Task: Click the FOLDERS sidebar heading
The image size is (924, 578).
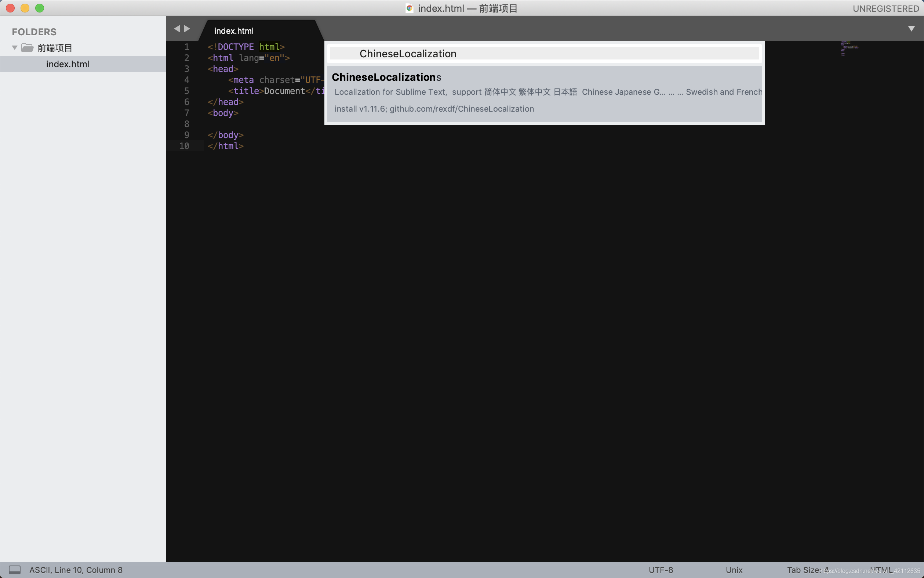Action: point(34,32)
